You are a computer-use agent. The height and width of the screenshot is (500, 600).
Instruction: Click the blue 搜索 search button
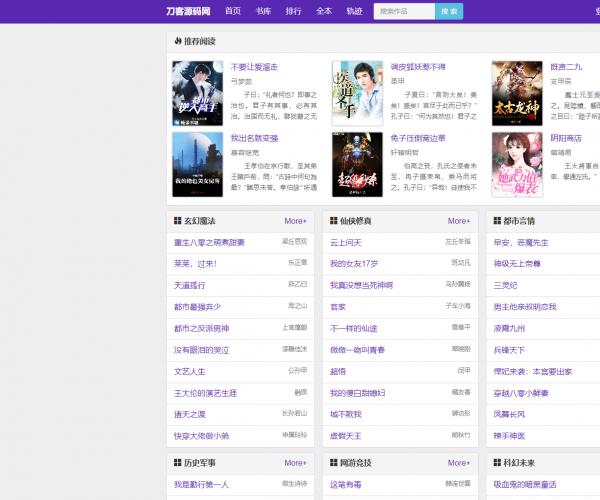pyautogui.click(x=449, y=11)
